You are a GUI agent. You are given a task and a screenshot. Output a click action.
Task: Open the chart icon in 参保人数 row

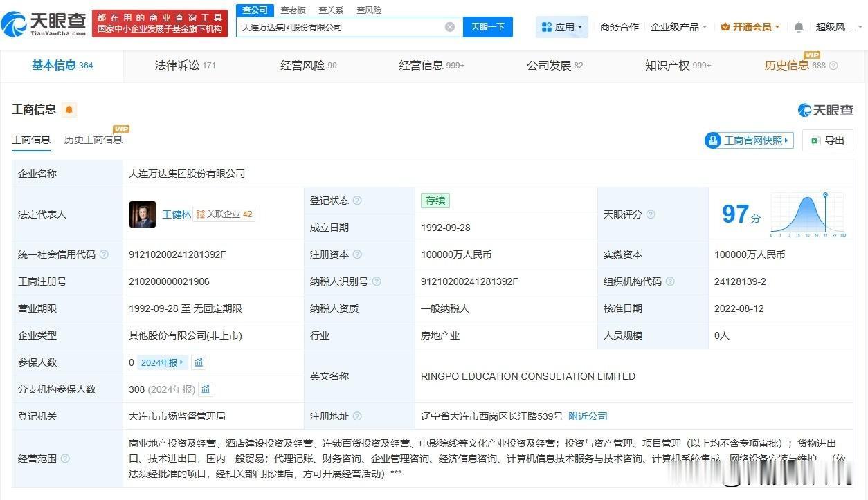[x=199, y=362]
